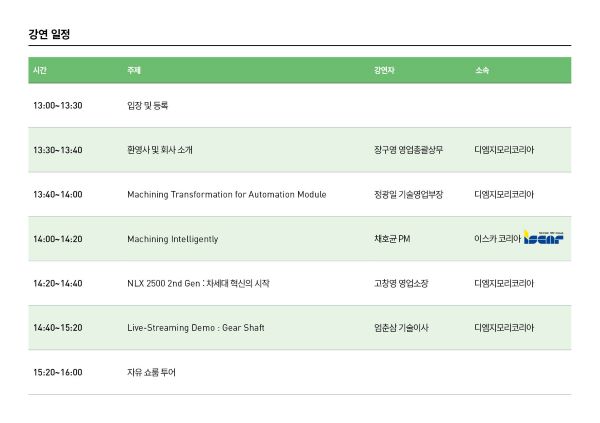The width and height of the screenshot is (600, 423).
Task: Select the 자유 쇼룸 투어 topic
Action: pos(151,372)
